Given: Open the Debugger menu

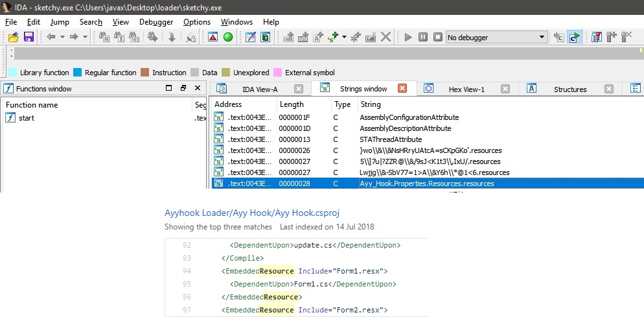Looking at the screenshot, I should [156, 22].
